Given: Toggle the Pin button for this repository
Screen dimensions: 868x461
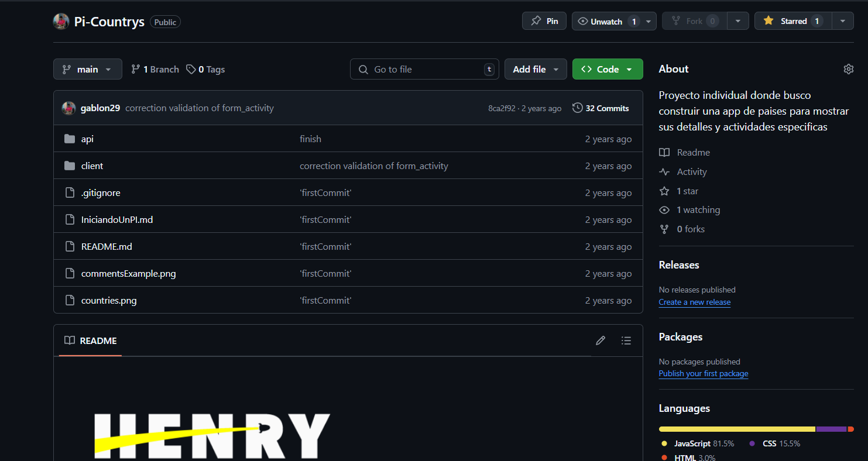Looking at the screenshot, I should click(x=544, y=21).
